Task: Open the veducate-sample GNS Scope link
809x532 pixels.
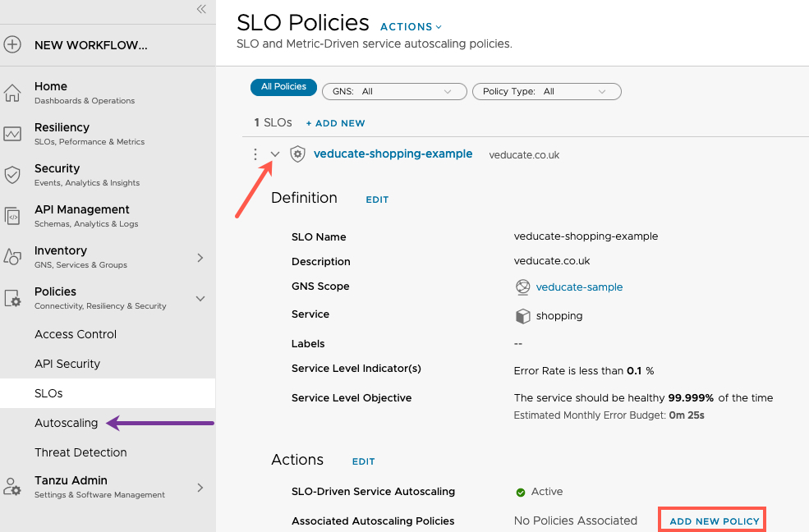Action: (x=579, y=287)
